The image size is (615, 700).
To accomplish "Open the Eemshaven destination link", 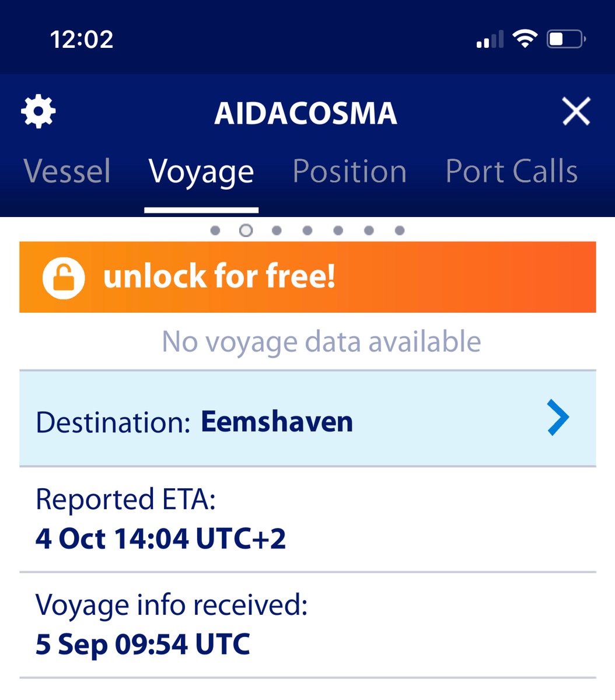I will point(277,422).
